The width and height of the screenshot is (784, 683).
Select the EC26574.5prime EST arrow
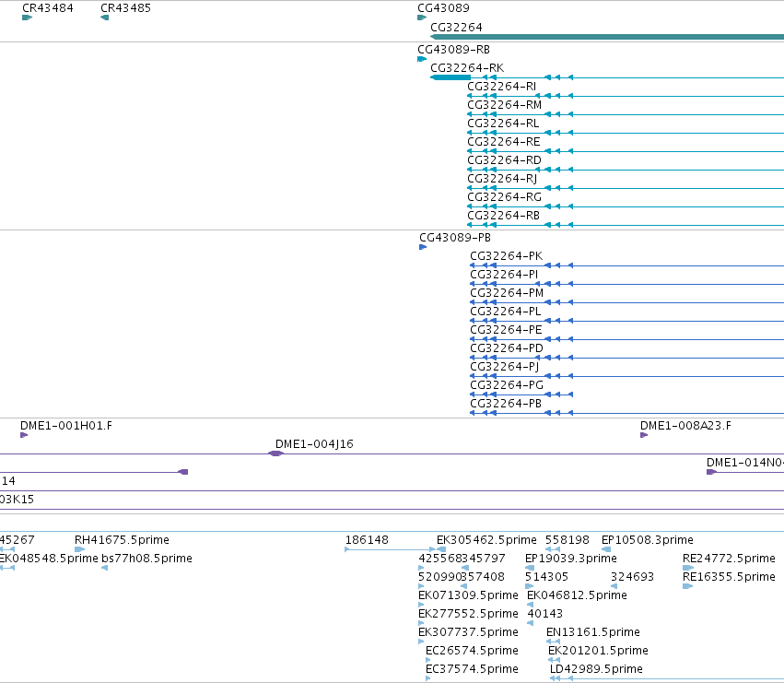coord(428,660)
